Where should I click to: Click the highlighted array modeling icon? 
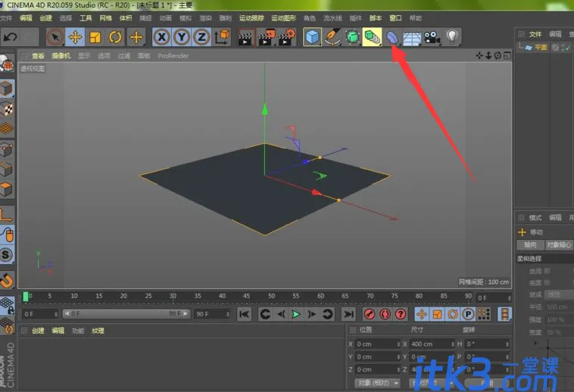point(372,37)
